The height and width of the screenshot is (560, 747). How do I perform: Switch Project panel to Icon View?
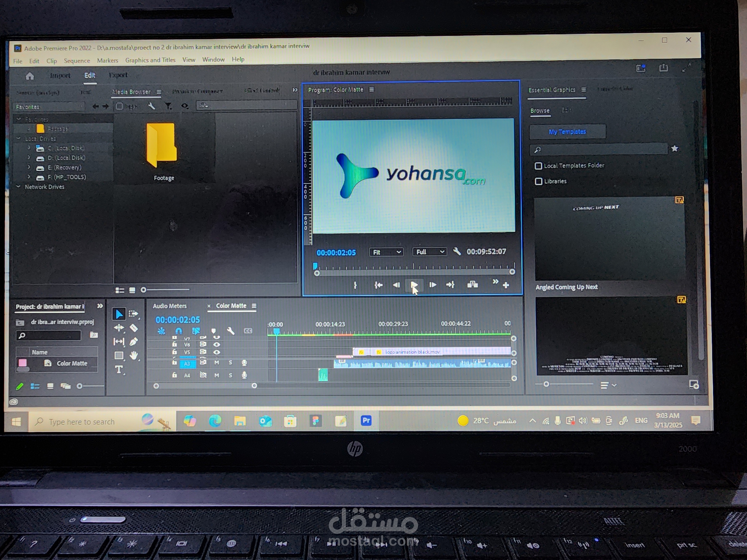coord(50,386)
